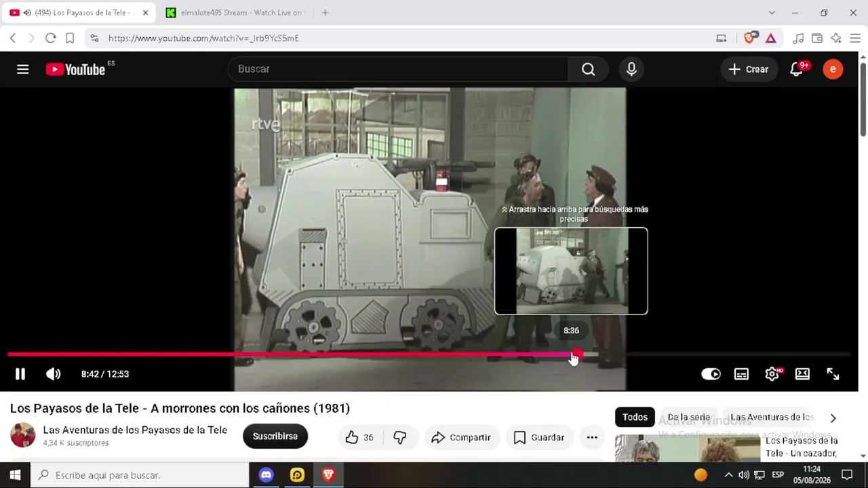Screen dimensions: 868x488
Task: Select the Todos filter chip
Action: [x=635, y=417]
